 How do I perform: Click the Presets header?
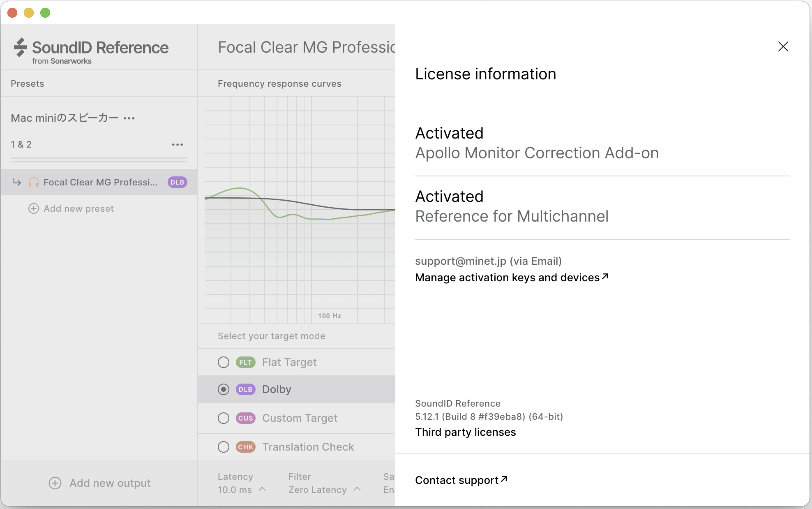pyautogui.click(x=28, y=83)
